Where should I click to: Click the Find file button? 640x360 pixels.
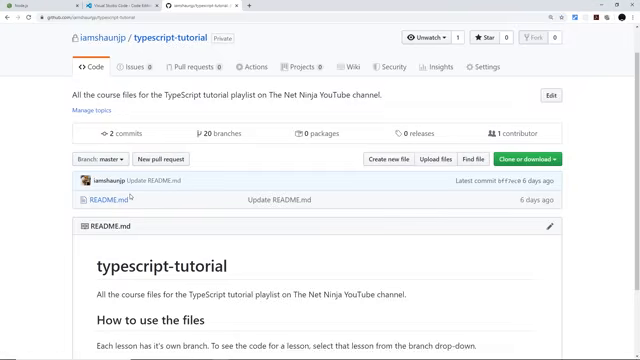(x=473, y=159)
